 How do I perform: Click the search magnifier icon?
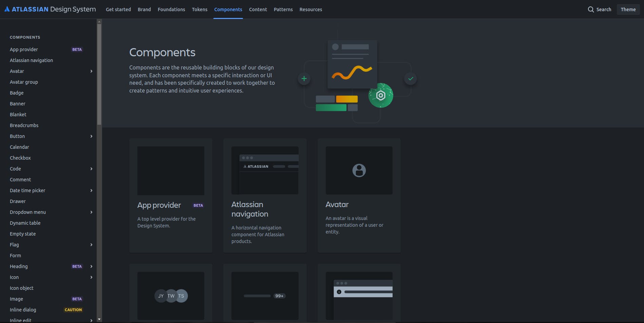[591, 9]
